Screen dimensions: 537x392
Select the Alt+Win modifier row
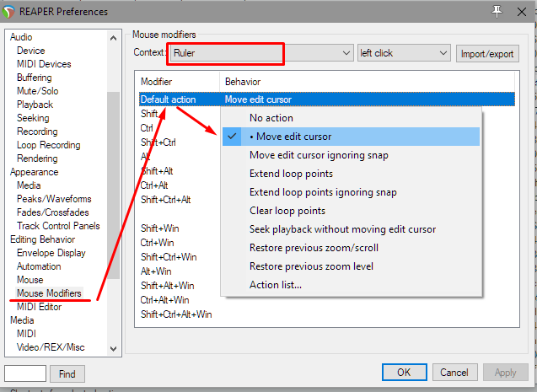click(156, 271)
